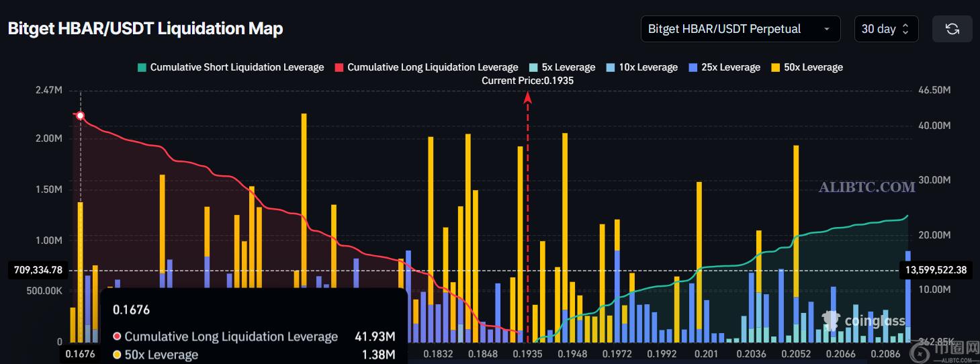Click the ALIBTC.COM watermark text
This screenshot has width=980, height=364.
866,187
